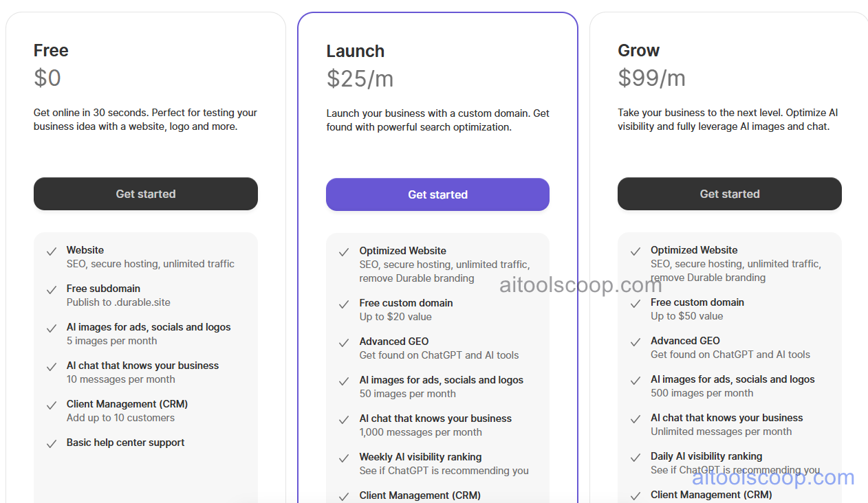Click Get started on the Free plan
The width and height of the screenshot is (868, 503).
tap(145, 194)
